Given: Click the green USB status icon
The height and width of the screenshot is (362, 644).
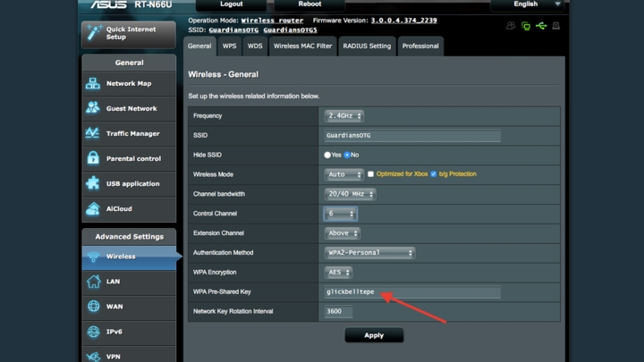Looking at the screenshot, I should coord(541,26).
